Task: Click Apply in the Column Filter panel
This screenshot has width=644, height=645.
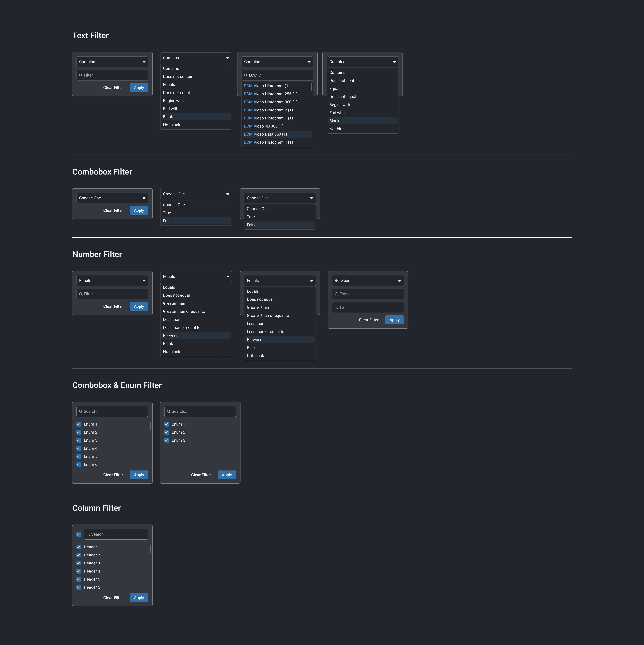Action: point(139,598)
